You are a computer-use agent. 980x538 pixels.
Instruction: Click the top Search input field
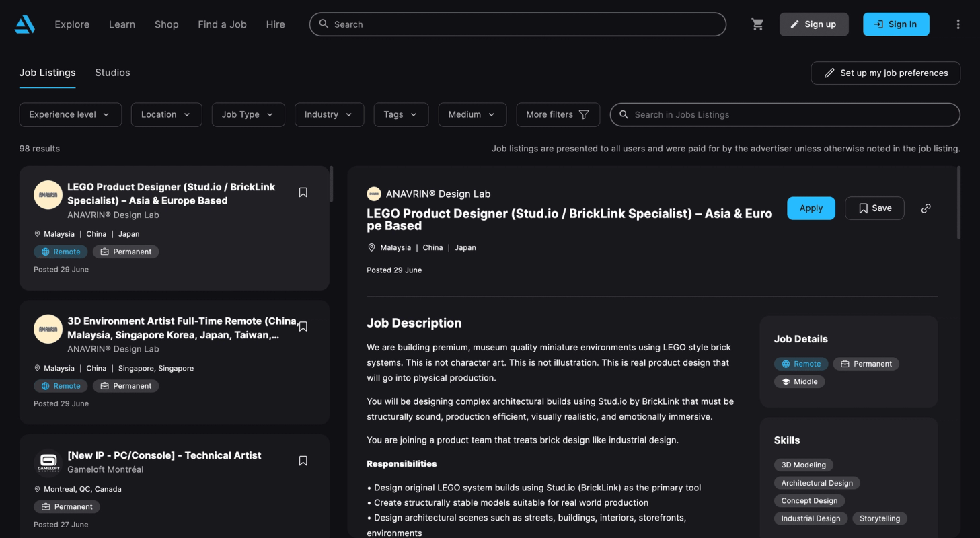click(x=517, y=24)
